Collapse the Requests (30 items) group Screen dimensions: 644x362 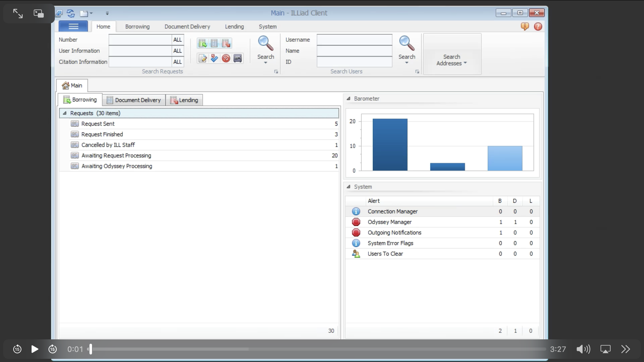(65, 113)
